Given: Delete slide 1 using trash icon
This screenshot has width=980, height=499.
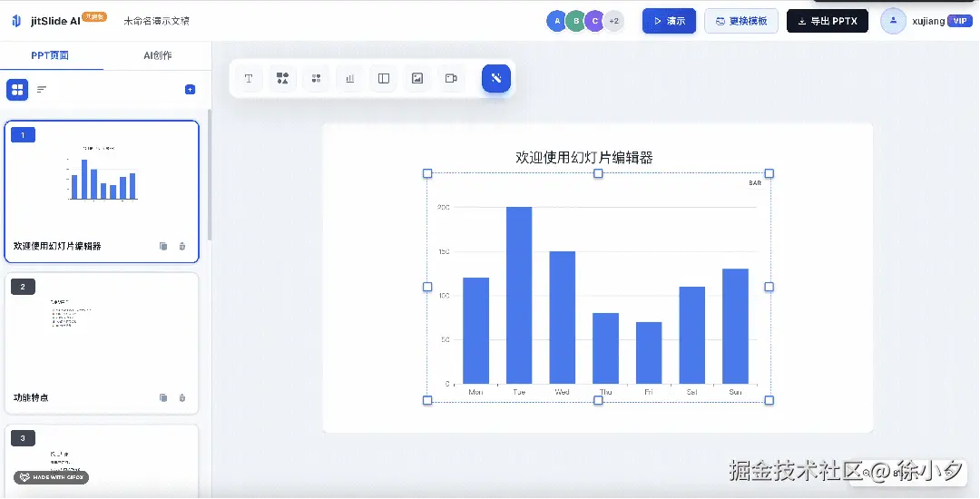Looking at the screenshot, I should (x=182, y=246).
